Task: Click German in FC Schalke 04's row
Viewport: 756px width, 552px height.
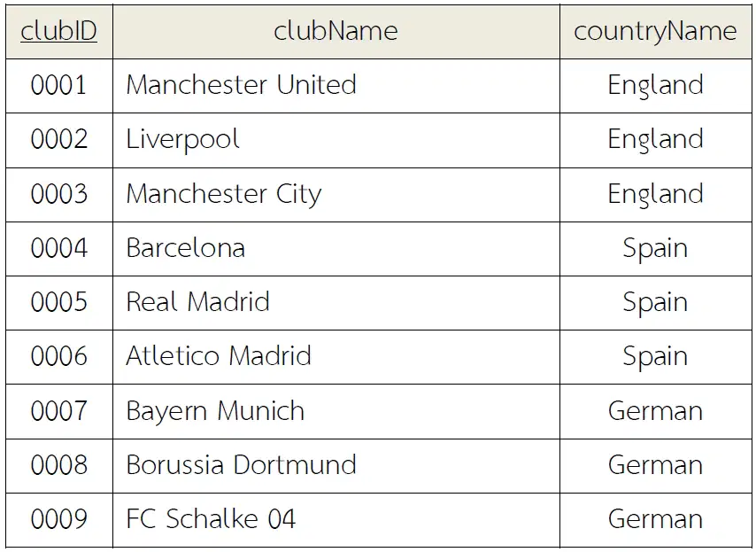Action: pyautogui.click(x=655, y=520)
